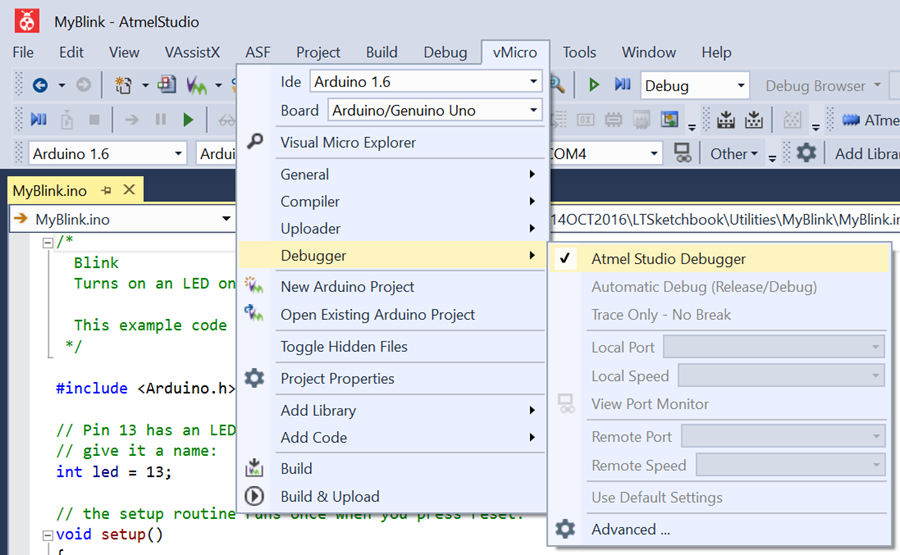Toggle Hidden Files in vMicro menu
The width and height of the screenshot is (900, 555).
(344, 347)
